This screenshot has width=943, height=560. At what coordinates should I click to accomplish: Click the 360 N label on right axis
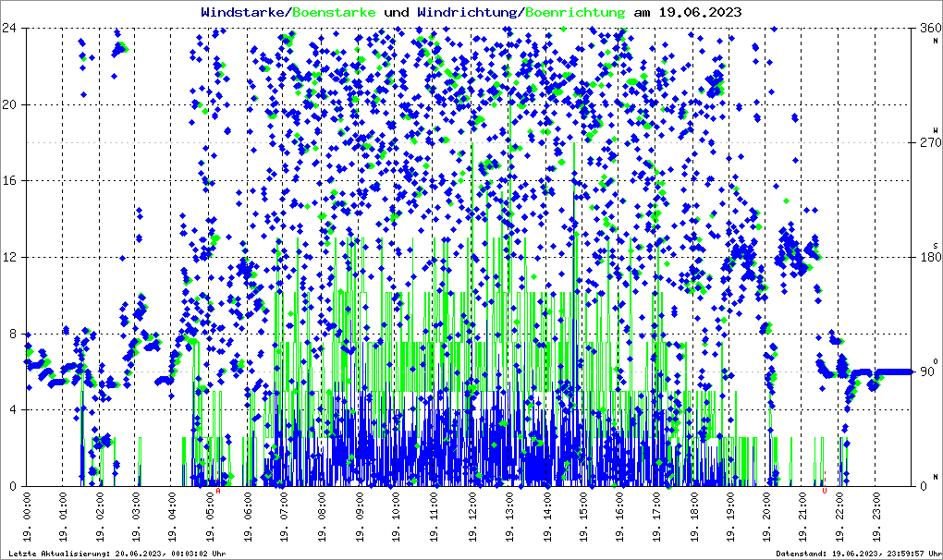pyautogui.click(x=930, y=31)
